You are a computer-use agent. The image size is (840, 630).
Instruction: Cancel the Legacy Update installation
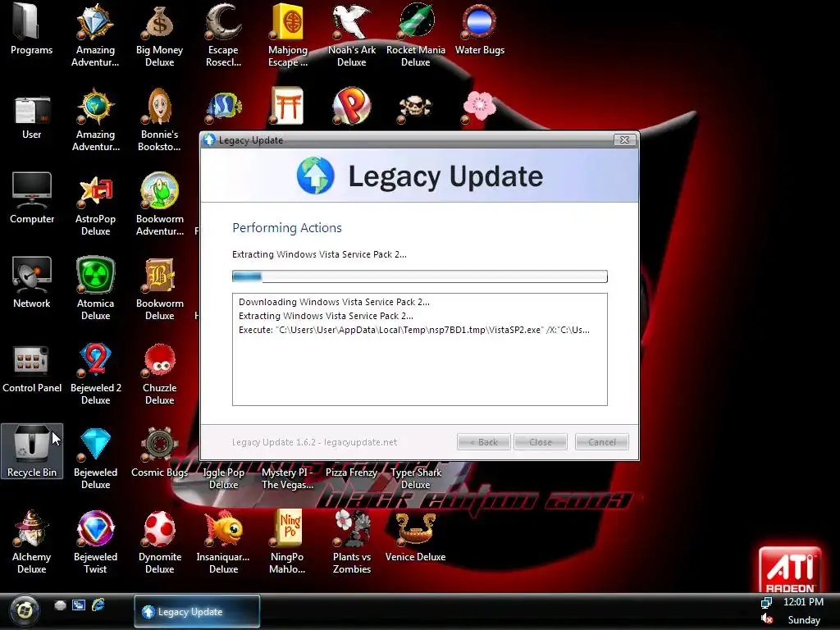[602, 442]
